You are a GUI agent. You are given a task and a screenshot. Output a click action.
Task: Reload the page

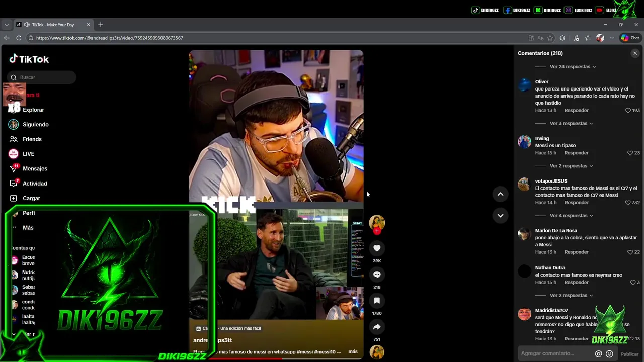click(19, 38)
